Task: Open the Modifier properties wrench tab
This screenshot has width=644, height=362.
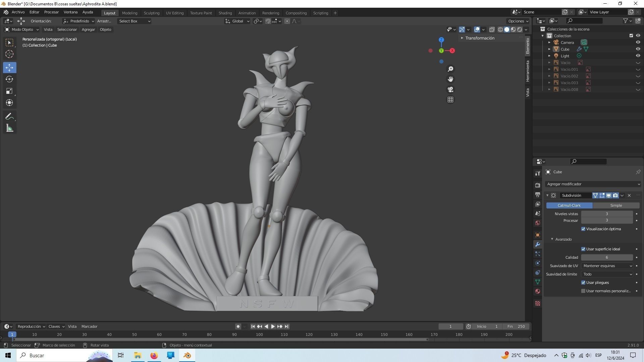Action: click(x=538, y=245)
